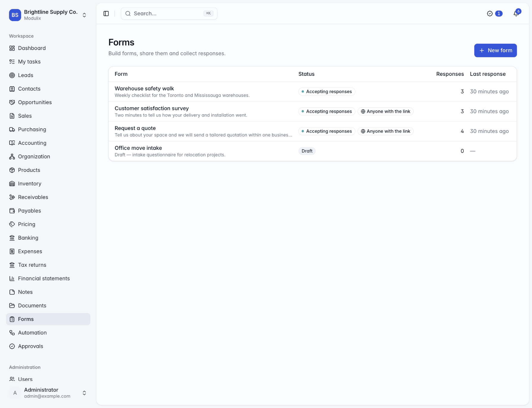
Task: Click the Inventory warehouse icon
Action: pos(12,183)
